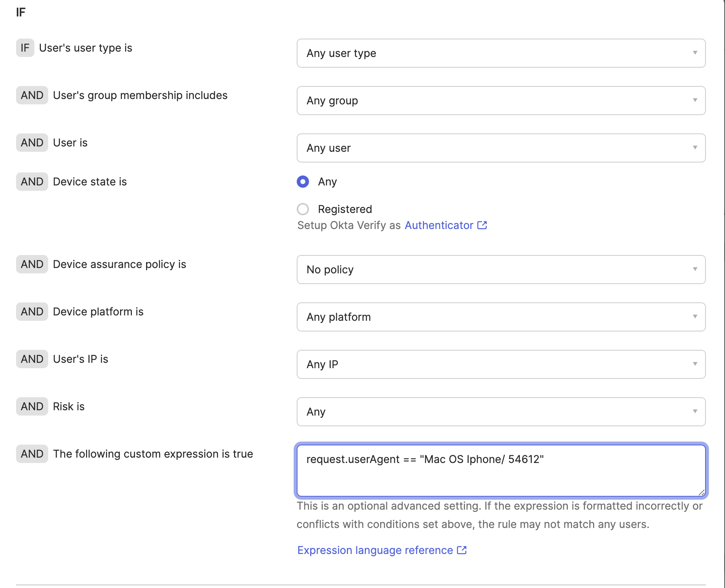
Task: Click the resize handle of expression box
Action: 701,493
